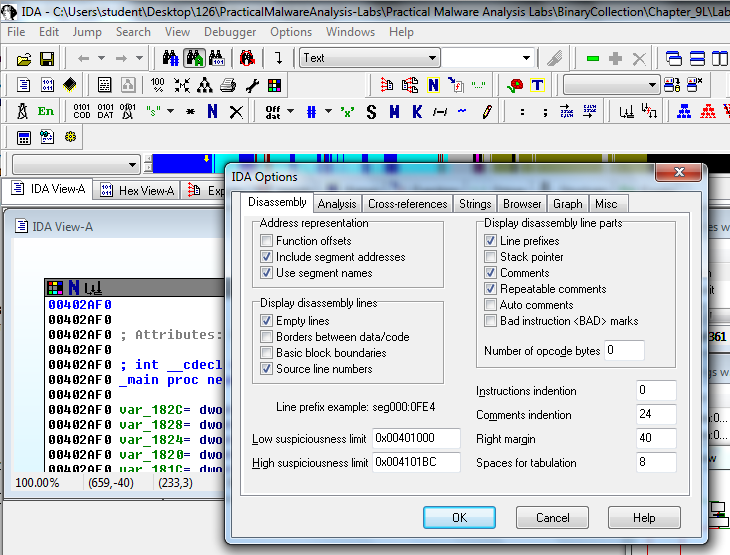Click the yellow T toolbar icon
The width and height of the screenshot is (730, 555).
537,85
